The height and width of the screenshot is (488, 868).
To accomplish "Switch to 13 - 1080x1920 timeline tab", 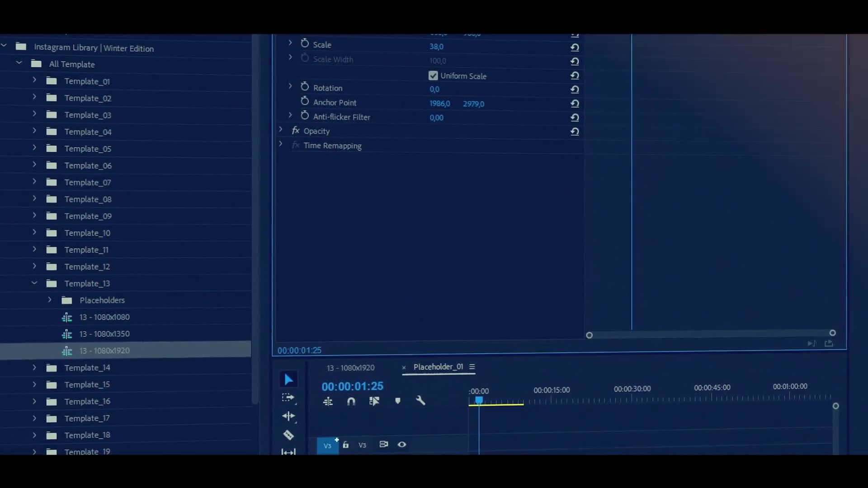I will [x=350, y=368].
